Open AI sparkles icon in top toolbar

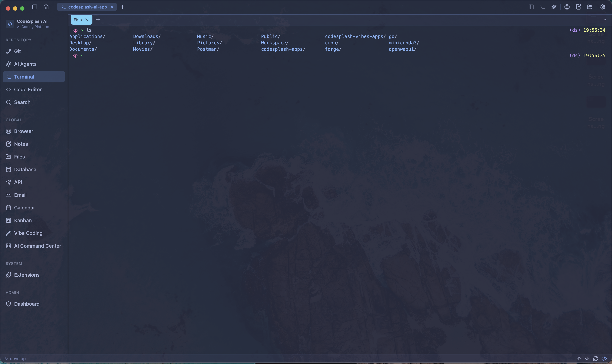[554, 7]
